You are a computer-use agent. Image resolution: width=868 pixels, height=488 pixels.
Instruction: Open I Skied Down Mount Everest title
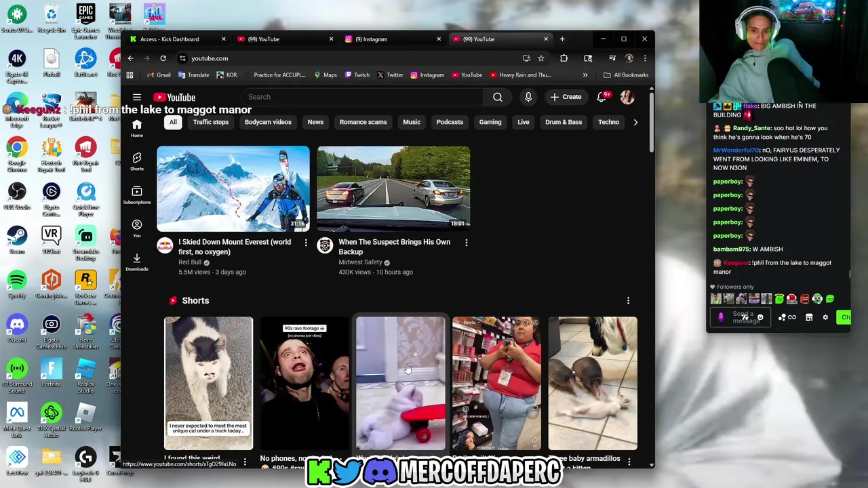pyautogui.click(x=235, y=247)
